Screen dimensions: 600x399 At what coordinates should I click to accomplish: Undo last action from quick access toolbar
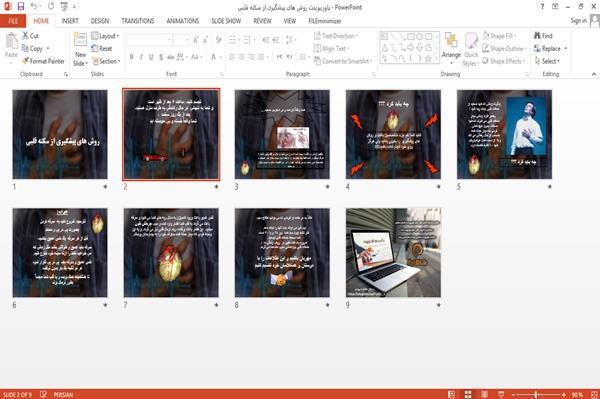(34, 7)
